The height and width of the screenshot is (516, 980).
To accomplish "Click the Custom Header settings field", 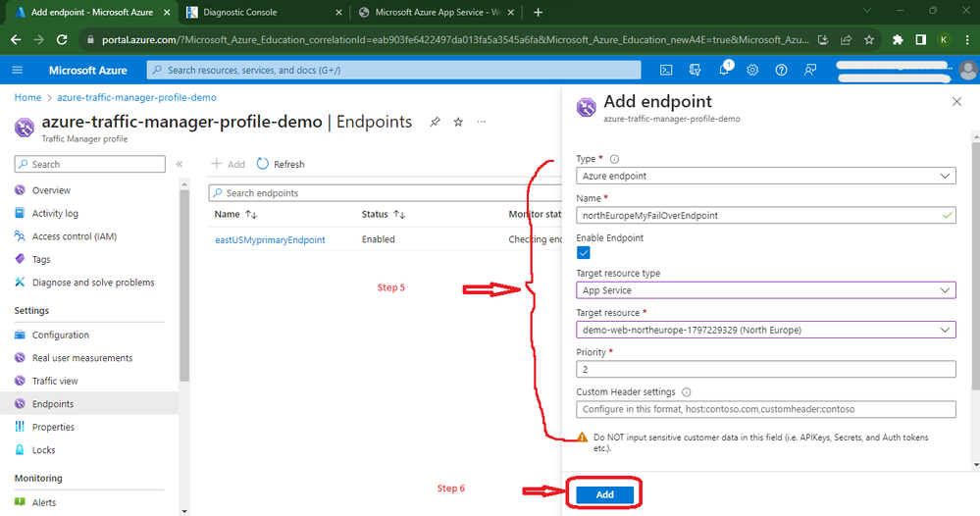I will tap(765, 409).
